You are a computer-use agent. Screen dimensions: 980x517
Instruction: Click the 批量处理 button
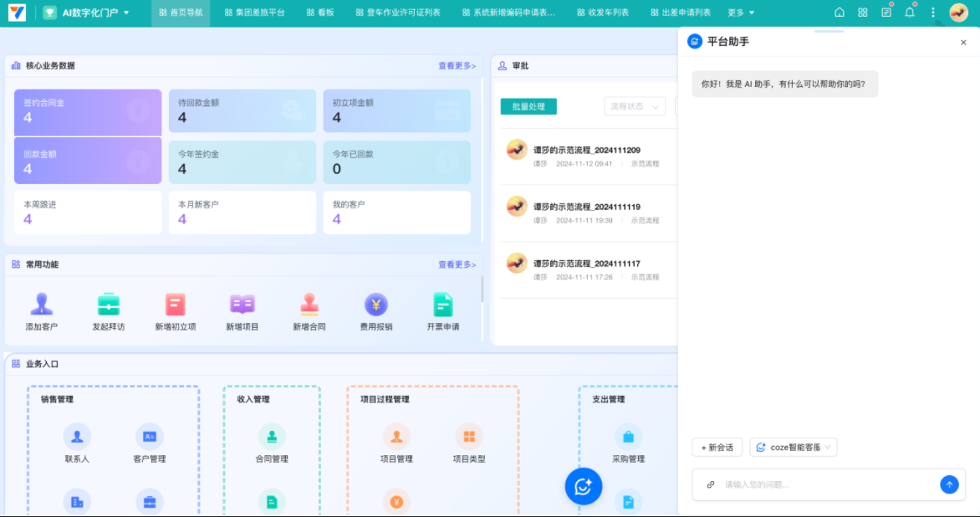pos(528,106)
